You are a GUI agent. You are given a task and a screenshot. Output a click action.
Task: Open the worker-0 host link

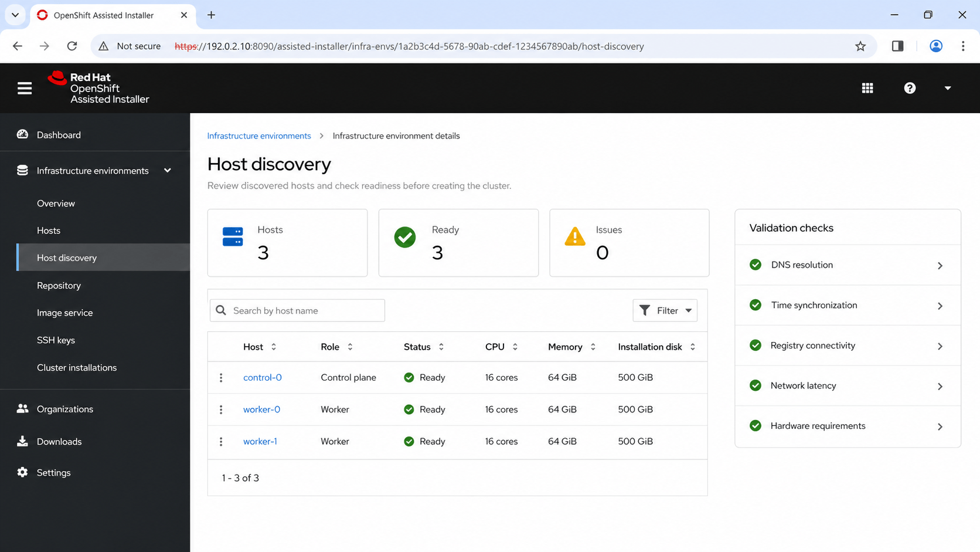[261, 409]
